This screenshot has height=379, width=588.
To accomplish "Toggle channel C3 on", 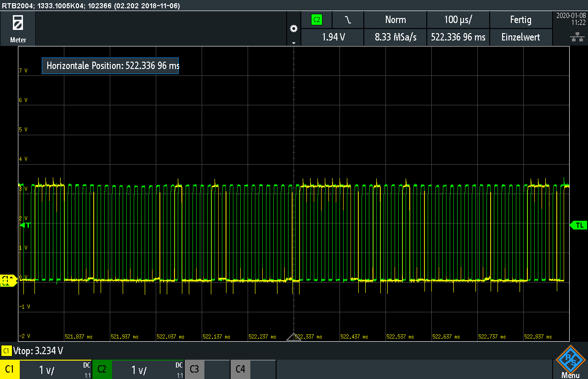I will tap(194, 369).
